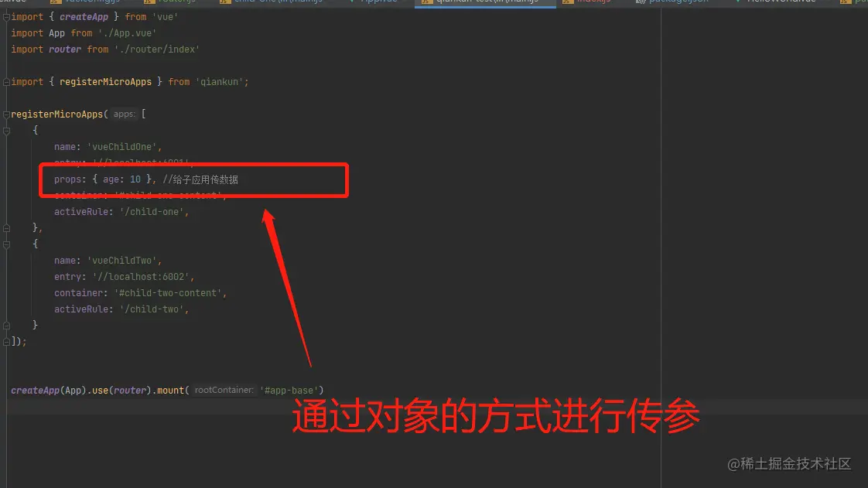
Task: Collapse the import block at the createApp line
Action: 6,17
